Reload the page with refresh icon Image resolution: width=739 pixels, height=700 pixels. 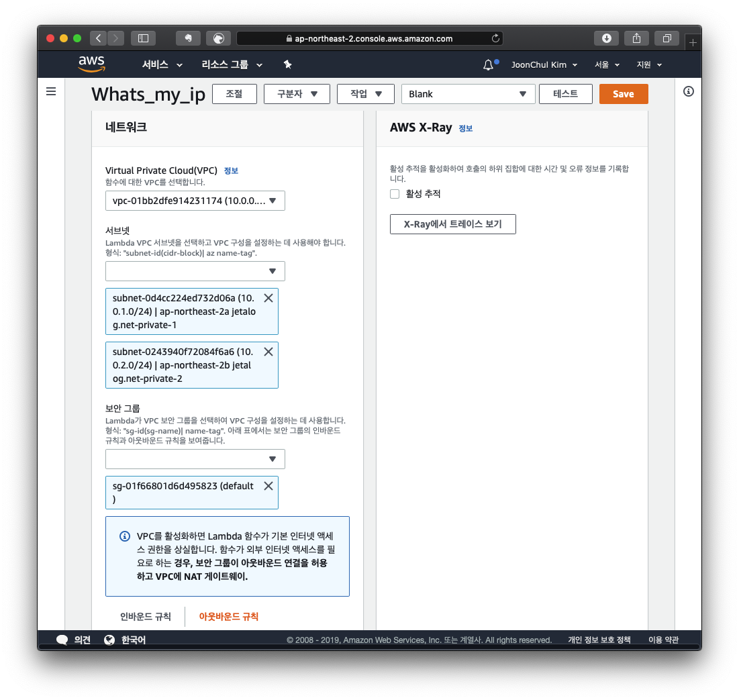point(495,38)
